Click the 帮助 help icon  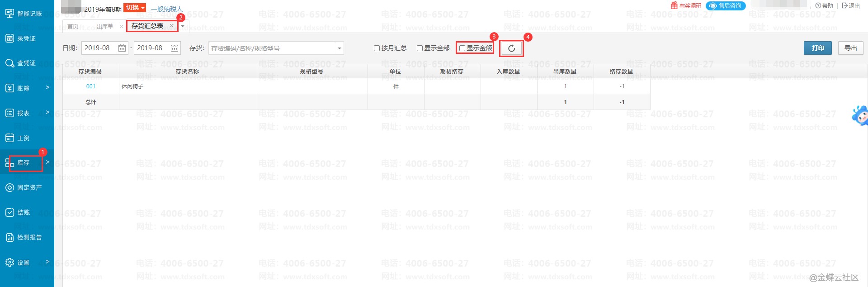[818, 5]
